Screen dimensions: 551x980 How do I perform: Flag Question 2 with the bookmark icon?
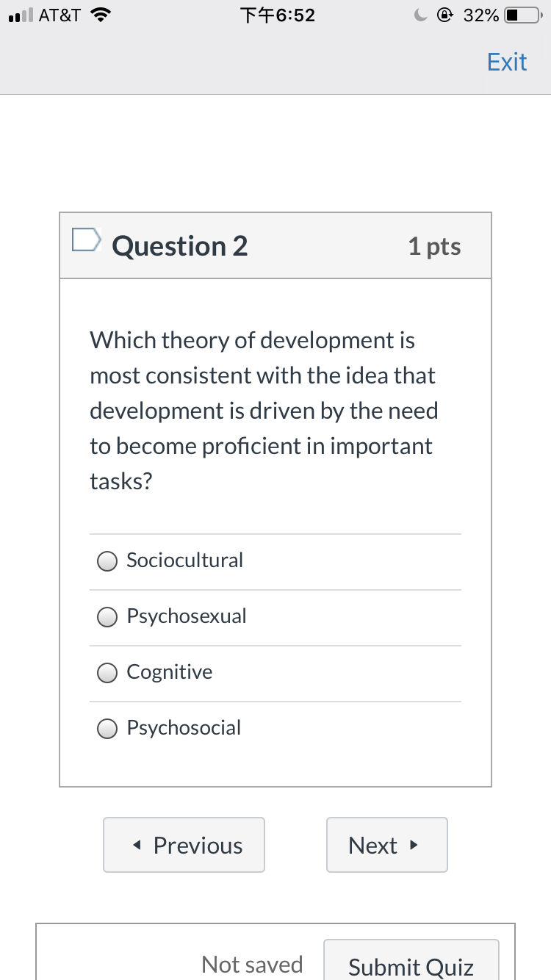click(x=85, y=239)
